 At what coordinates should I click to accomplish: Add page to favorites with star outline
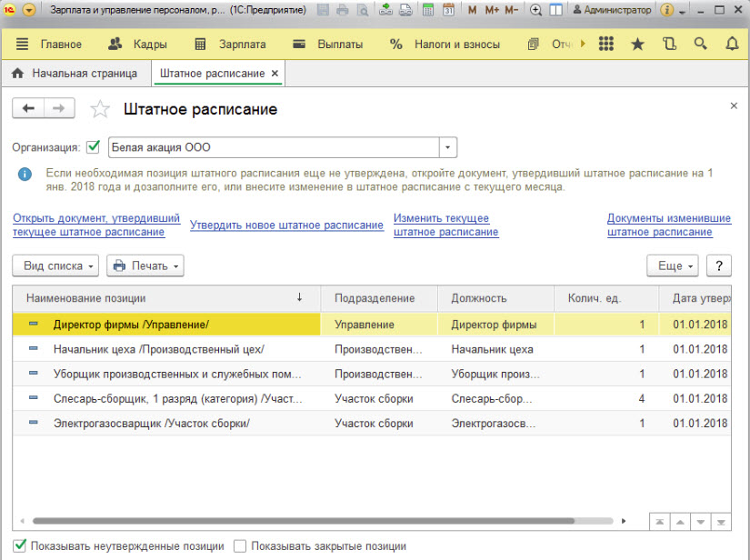pos(100,109)
